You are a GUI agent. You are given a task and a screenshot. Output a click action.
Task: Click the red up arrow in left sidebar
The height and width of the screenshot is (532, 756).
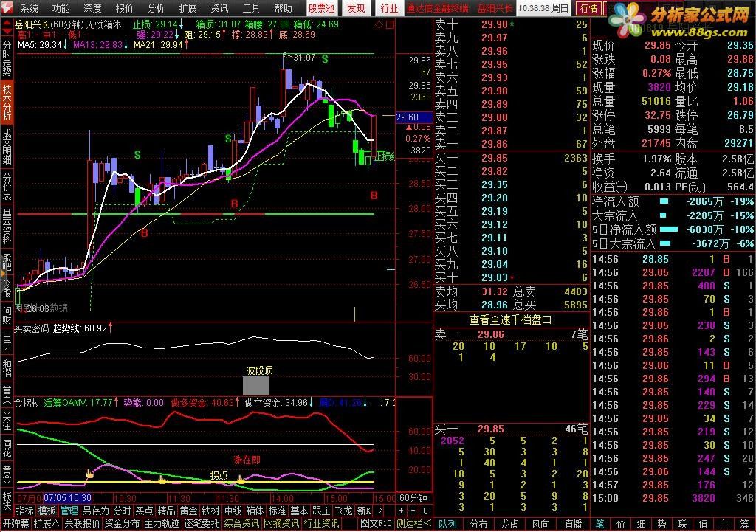tap(7, 23)
